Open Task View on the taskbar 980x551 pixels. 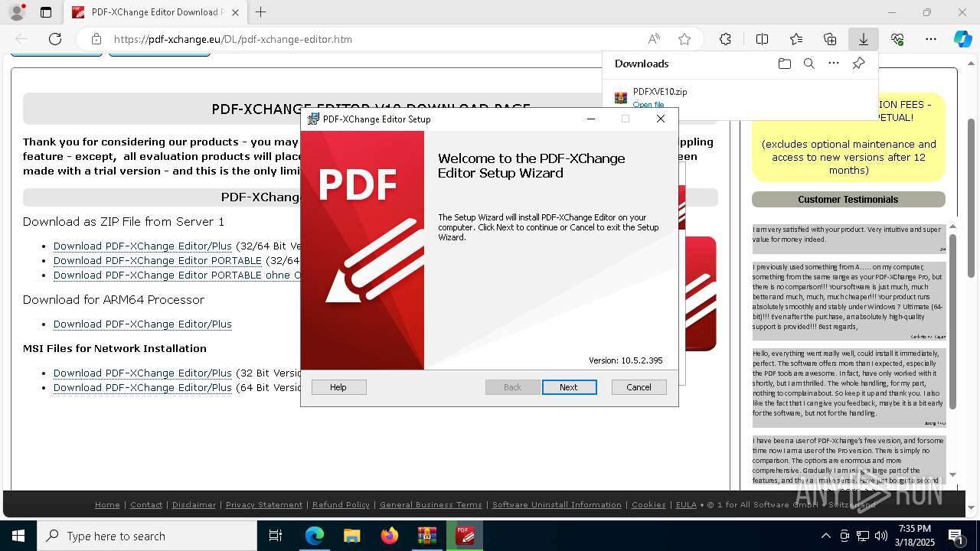[x=276, y=536]
